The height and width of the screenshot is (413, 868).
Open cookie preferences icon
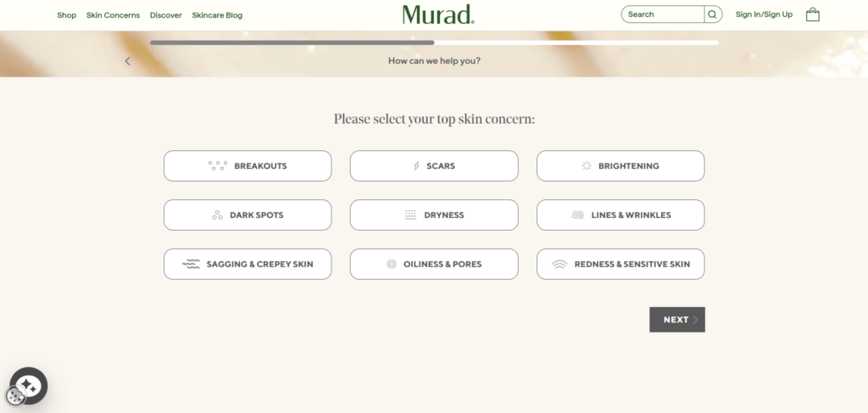15,396
